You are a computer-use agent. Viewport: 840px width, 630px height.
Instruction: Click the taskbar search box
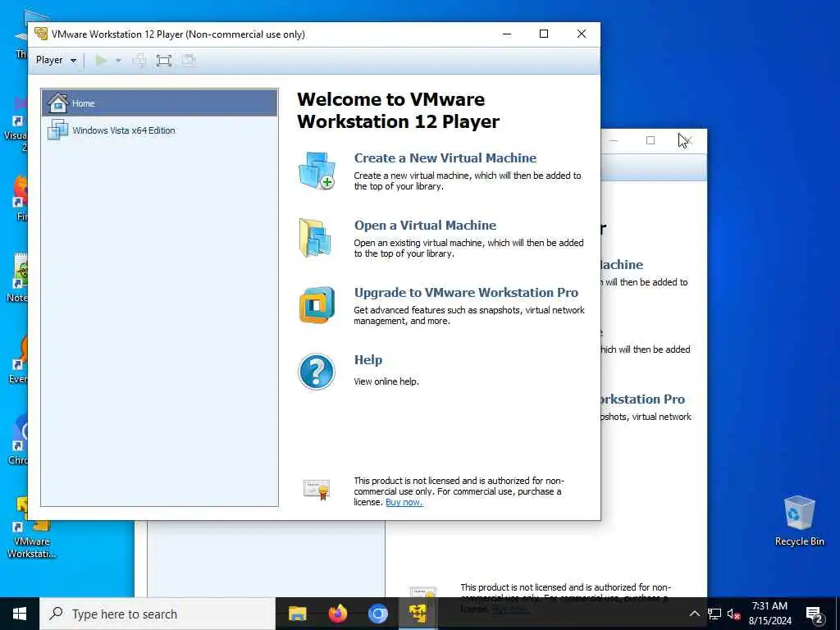157,614
